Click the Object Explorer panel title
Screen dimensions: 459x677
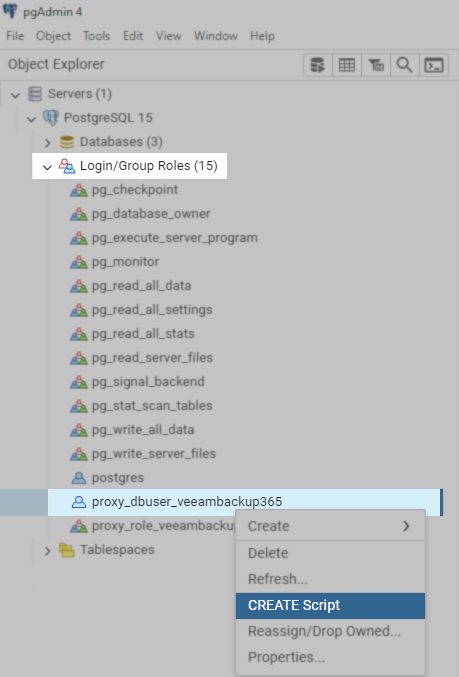[56, 64]
